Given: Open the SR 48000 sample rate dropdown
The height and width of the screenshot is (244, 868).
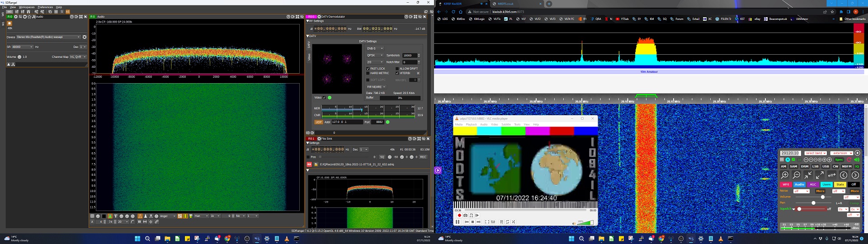Looking at the screenshot, I should tap(23, 47).
